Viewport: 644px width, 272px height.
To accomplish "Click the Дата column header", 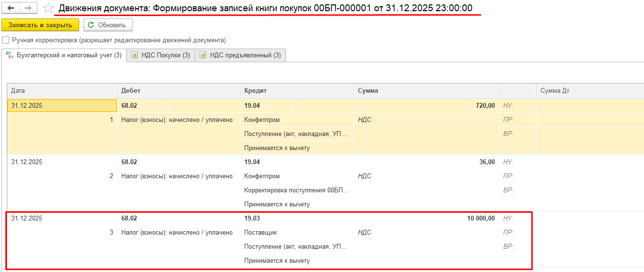I will pos(62,91).
